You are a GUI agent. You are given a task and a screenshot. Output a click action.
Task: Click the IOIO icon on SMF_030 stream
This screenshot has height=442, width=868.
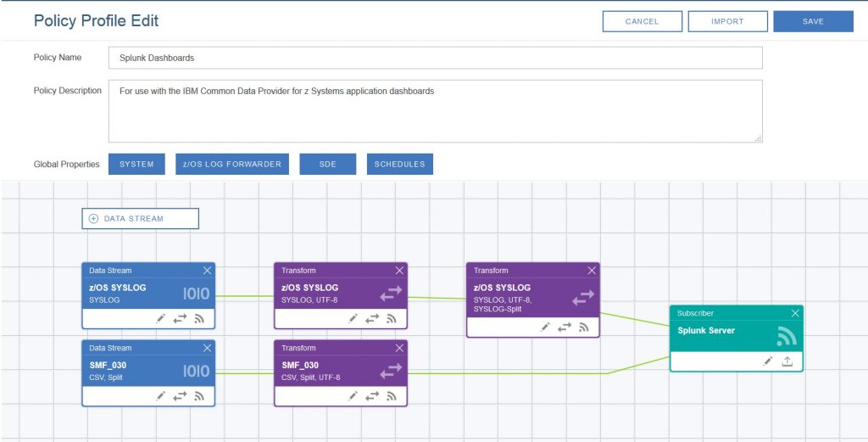click(x=197, y=371)
